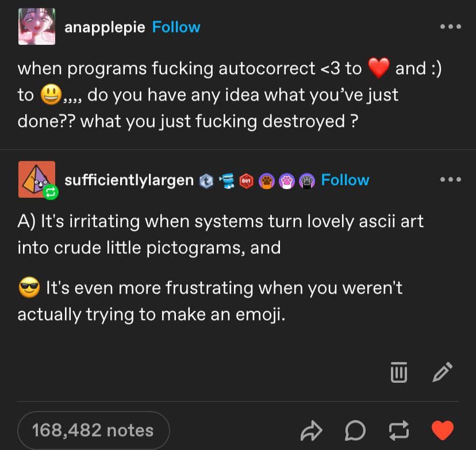Open options menu for sufficientlylargen's reblog
This screenshot has height=450, width=476.
[x=450, y=180]
